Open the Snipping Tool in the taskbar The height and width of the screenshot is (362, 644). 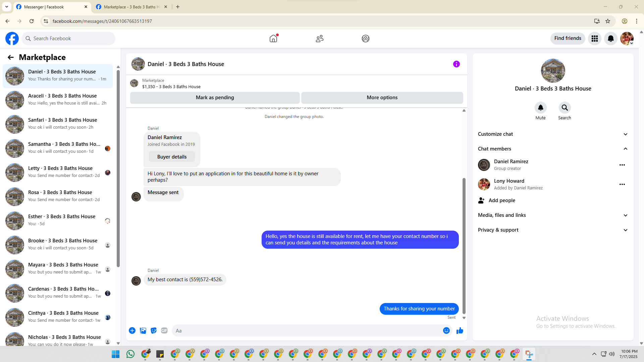(529, 354)
